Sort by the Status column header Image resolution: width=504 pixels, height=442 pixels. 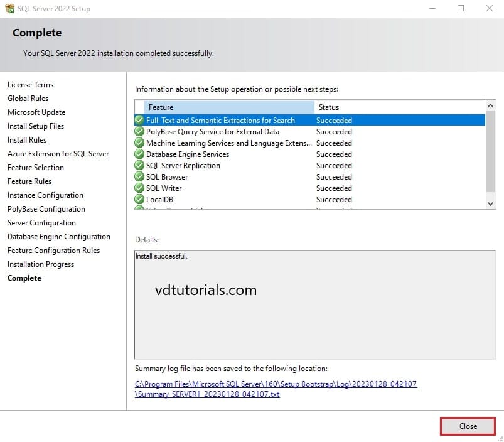[x=400, y=107]
